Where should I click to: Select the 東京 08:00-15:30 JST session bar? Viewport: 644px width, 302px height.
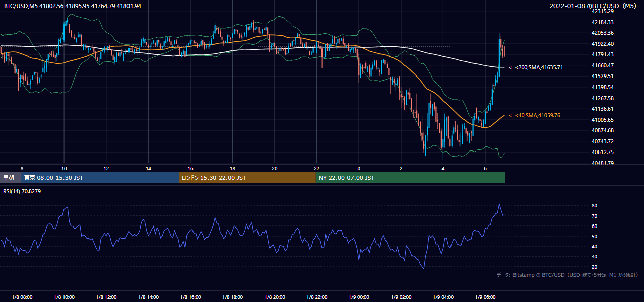[100, 178]
